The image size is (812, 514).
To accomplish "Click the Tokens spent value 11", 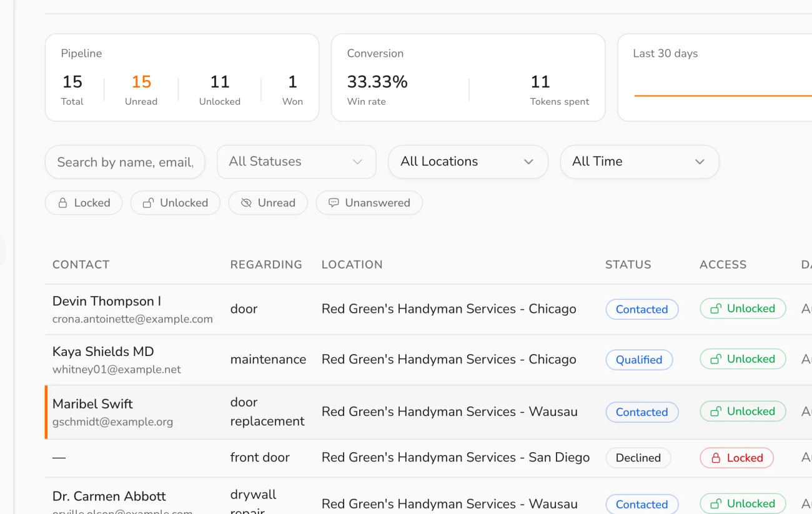I will (540, 82).
